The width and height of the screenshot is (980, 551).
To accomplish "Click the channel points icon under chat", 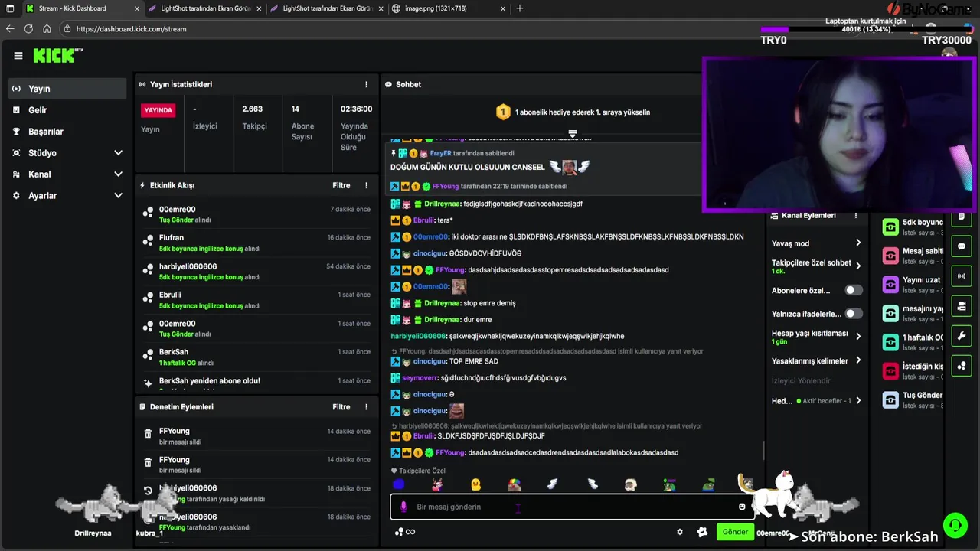I will 399,532.
